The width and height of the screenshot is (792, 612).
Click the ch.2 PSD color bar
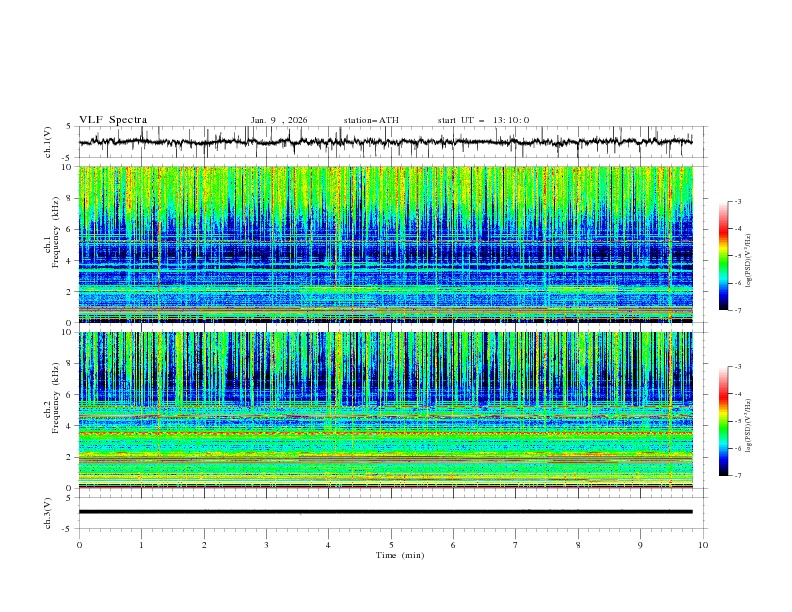pyautogui.click(x=723, y=421)
